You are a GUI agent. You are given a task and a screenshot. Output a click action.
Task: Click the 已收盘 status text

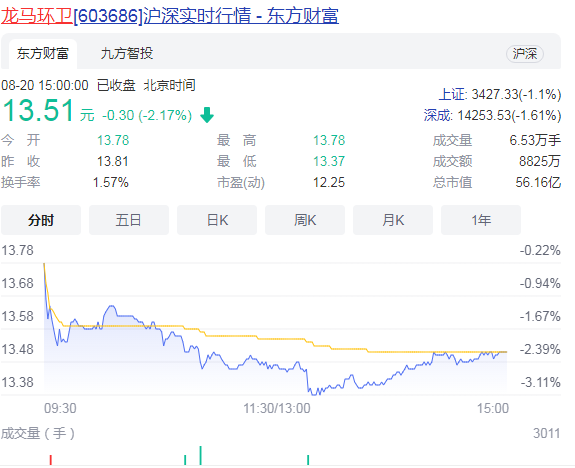(116, 85)
